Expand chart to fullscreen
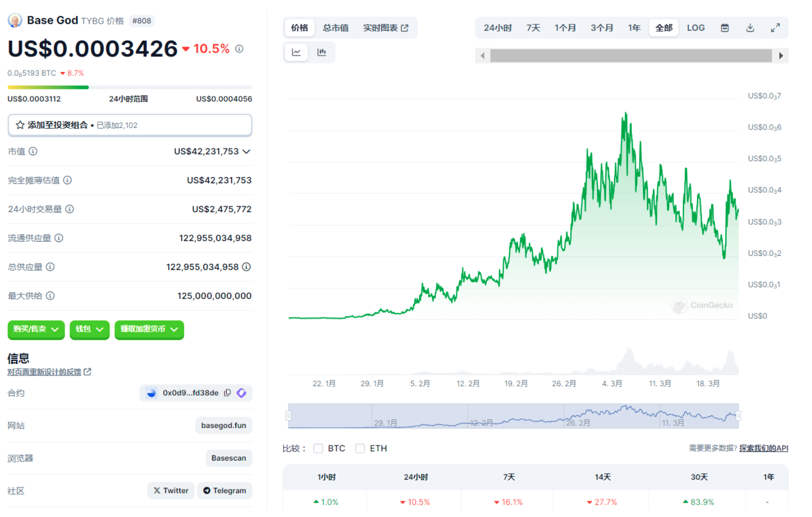Image resolution: width=812 pixels, height=517 pixels. tap(776, 28)
